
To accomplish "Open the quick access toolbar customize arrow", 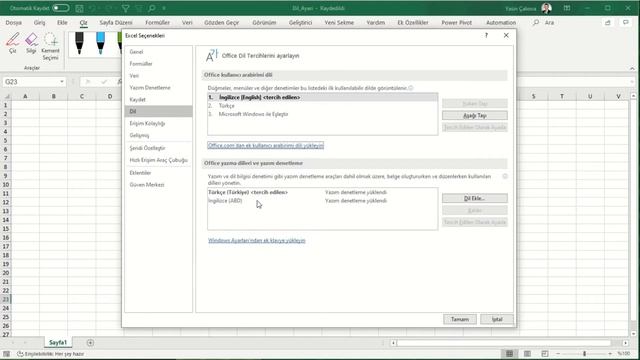I will coord(164,8).
